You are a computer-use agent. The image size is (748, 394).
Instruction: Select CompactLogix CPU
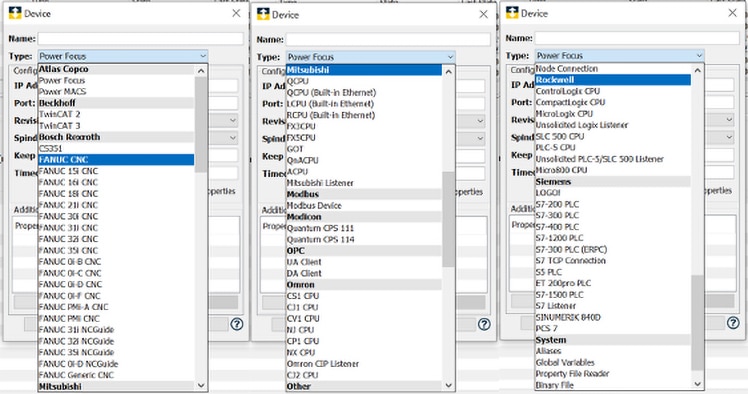(570, 103)
